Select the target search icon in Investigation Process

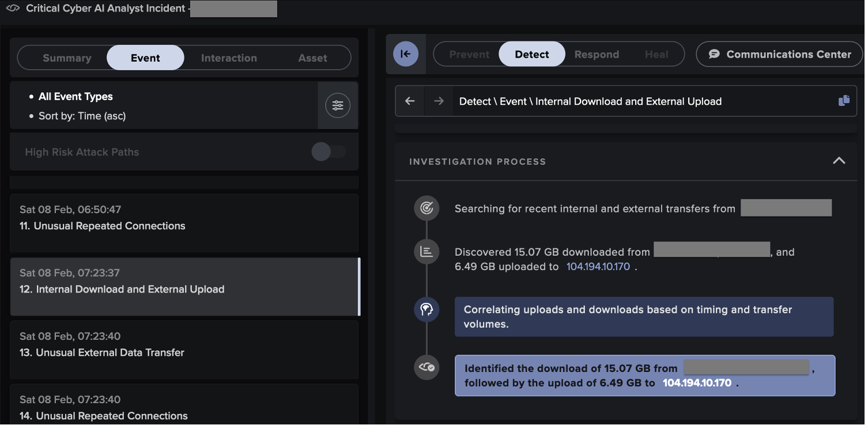pyautogui.click(x=427, y=208)
